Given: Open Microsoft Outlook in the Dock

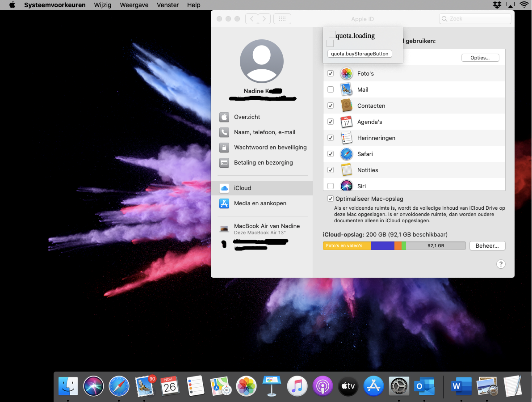Looking at the screenshot, I should tap(424, 386).
